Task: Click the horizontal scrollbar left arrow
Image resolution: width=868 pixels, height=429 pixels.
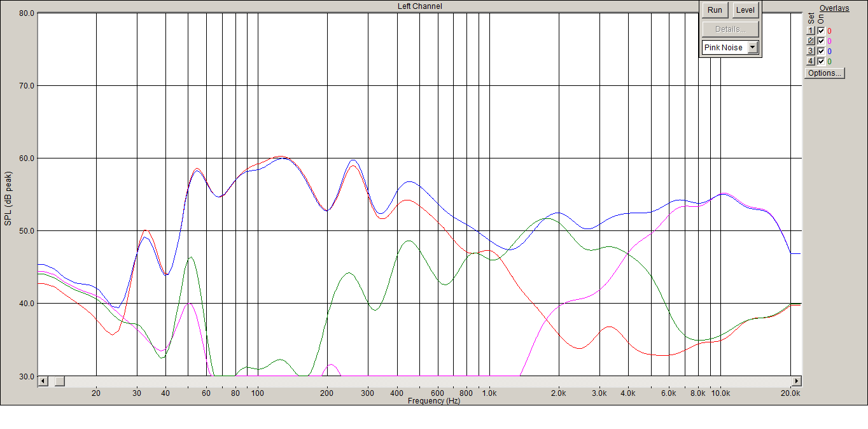Action: (x=43, y=381)
